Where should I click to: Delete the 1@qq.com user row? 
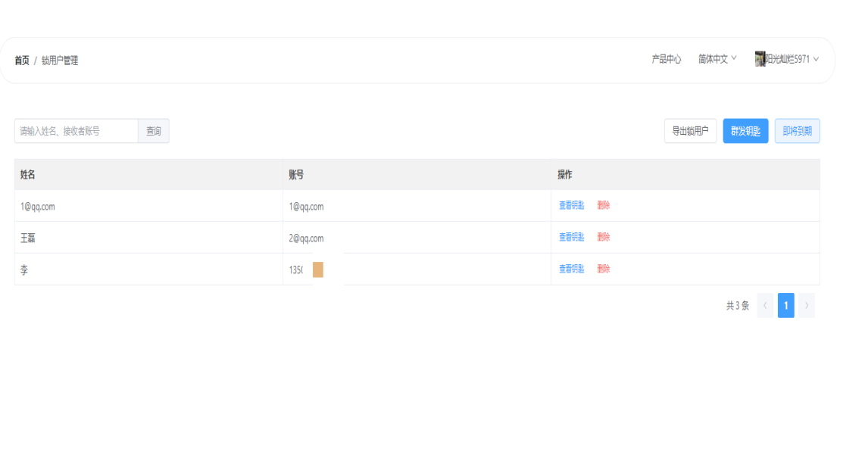tap(604, 205)
